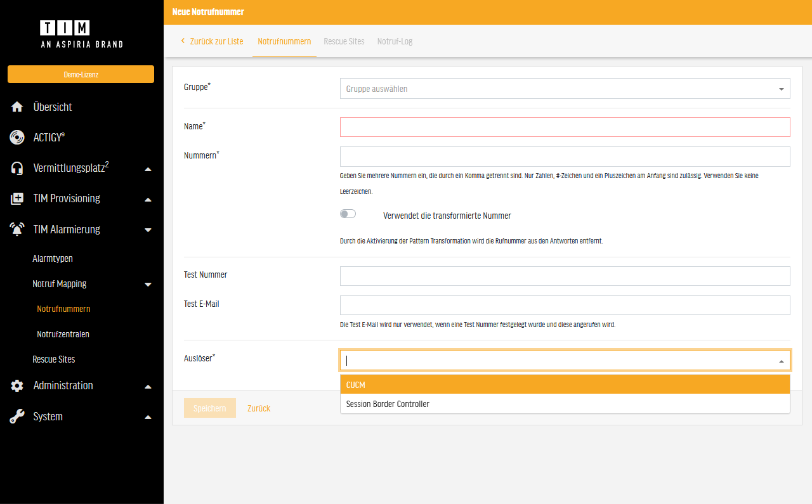The width and height of the screenshot is (812, 504).
Task: Go back via Zurück zur Liste link
Action: coord(212,41)
